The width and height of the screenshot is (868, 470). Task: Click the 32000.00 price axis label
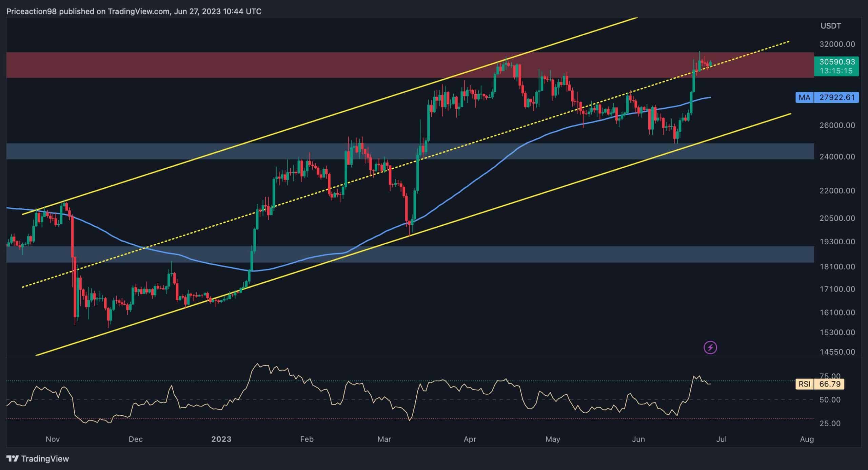tap(837, 44)
